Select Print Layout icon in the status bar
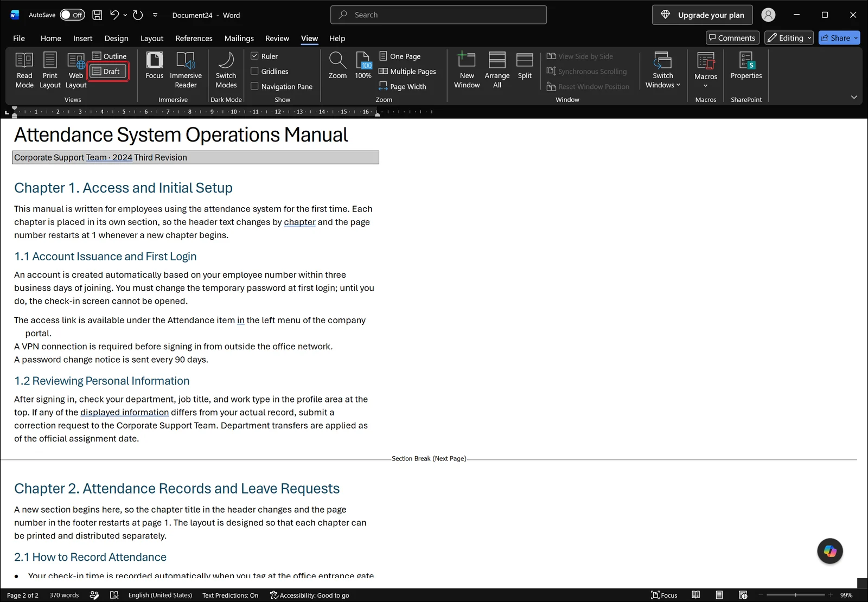 click(x=719, y=595)
